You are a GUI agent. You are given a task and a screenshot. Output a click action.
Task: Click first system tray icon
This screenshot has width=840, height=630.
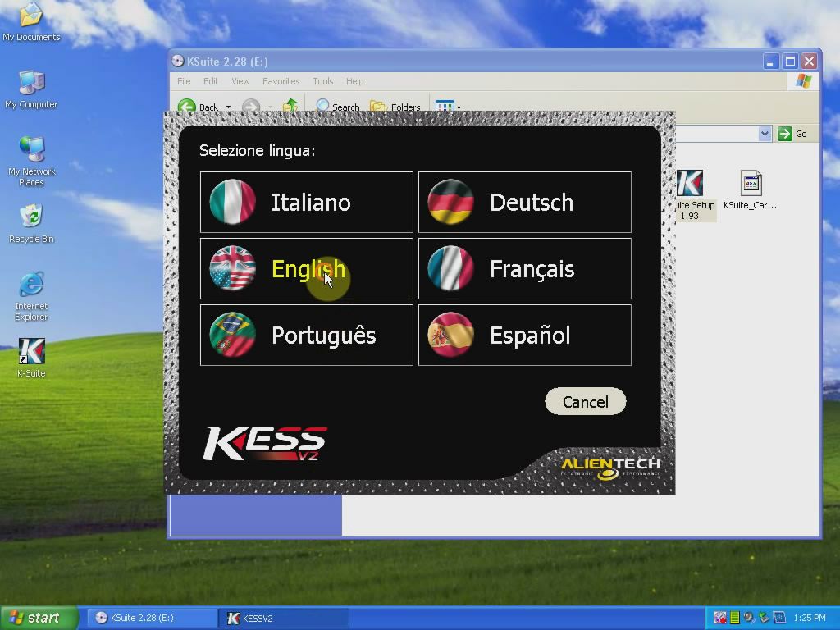[x=720, y=618]
